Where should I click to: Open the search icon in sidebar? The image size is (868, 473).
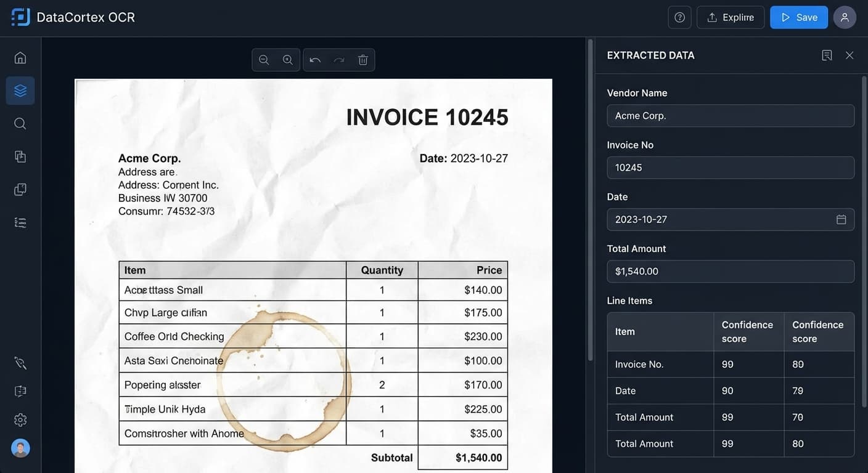pos(20,124)
